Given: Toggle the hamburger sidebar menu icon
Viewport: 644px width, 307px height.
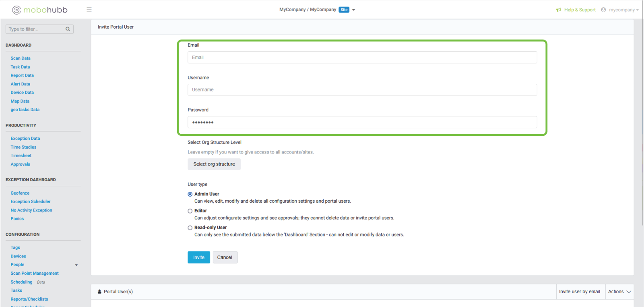Looking at the screenshot, I should coord(89,10).
